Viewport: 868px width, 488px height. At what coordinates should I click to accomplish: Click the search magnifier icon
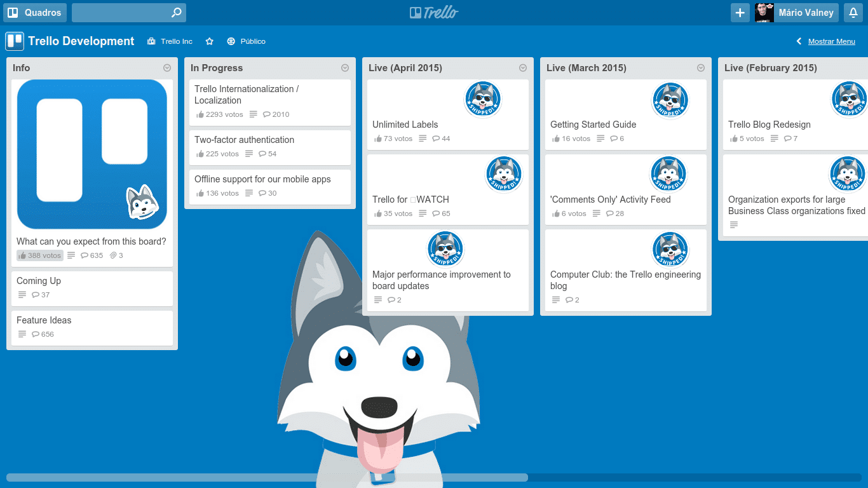176,13
